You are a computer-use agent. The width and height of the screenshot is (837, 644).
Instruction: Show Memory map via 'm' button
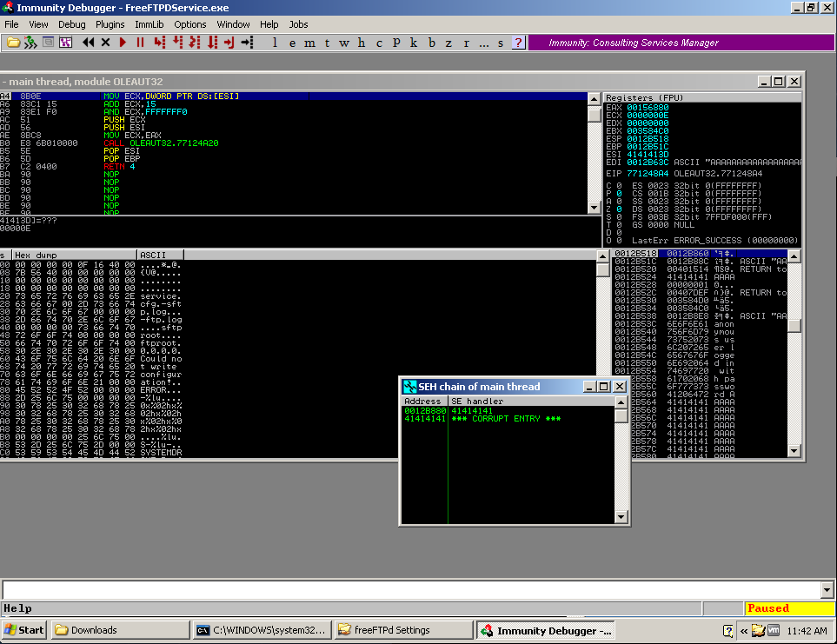(309, 43)
